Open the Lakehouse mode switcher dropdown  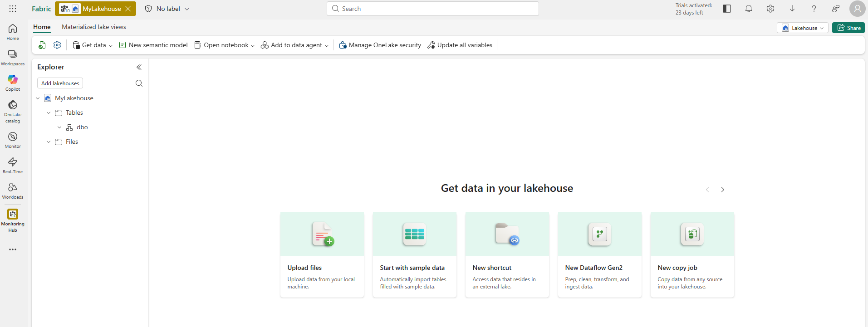(x=803, y=28)
